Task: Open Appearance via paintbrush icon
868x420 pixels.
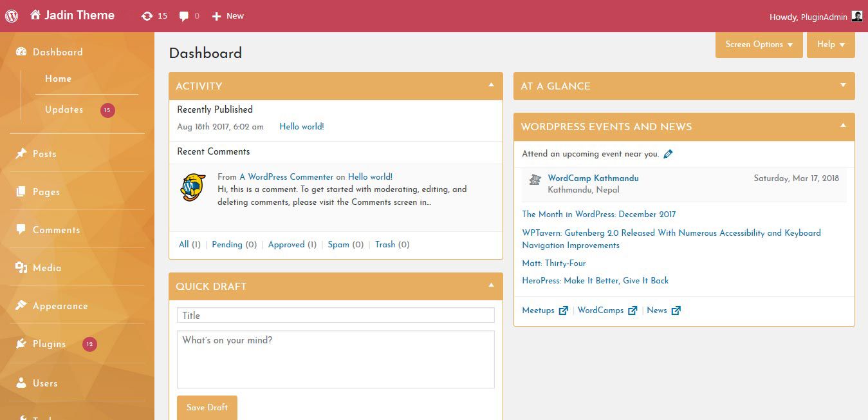Action: coord(21,306)
